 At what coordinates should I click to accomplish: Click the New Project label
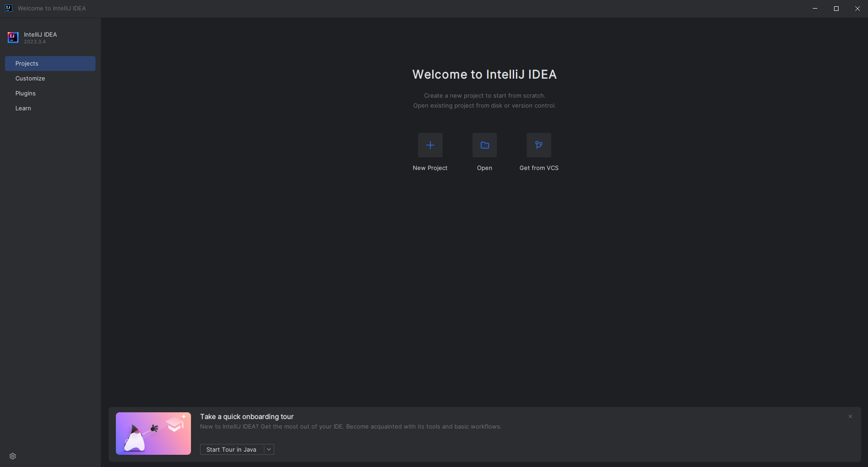tap(430, 168)
